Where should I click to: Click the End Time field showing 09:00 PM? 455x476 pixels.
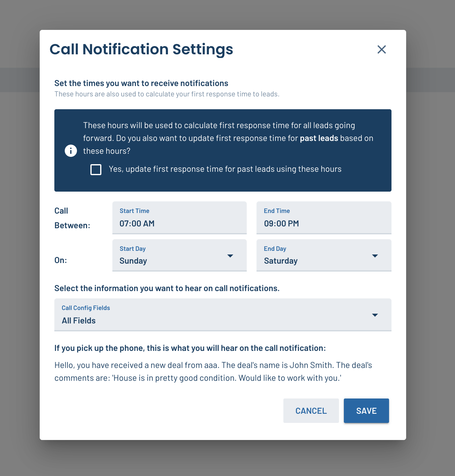click(324, 218)
